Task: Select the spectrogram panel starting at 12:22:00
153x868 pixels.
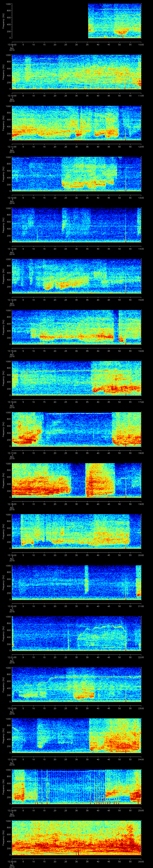Action: [77, 685]
